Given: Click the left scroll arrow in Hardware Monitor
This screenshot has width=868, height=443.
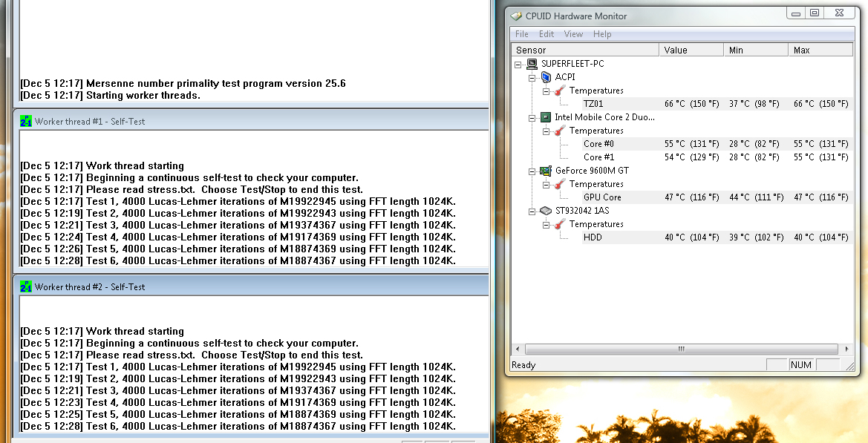Looking at the screenshot, I should click(x=518, y=349).
